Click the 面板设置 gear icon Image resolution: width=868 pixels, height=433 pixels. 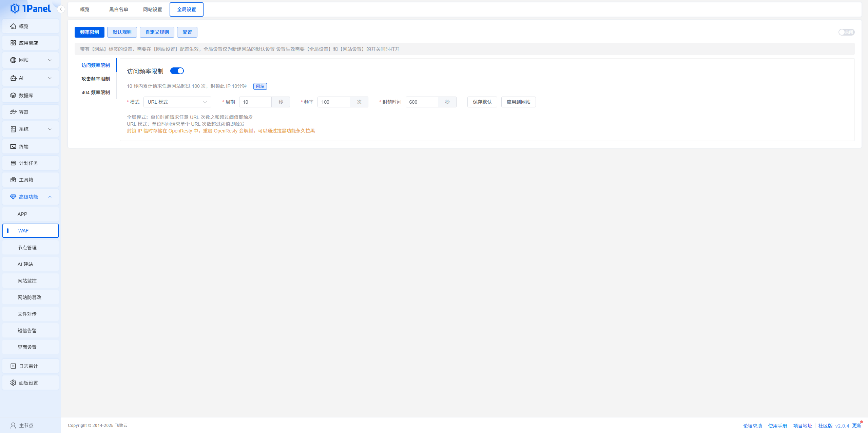point(13,383)
